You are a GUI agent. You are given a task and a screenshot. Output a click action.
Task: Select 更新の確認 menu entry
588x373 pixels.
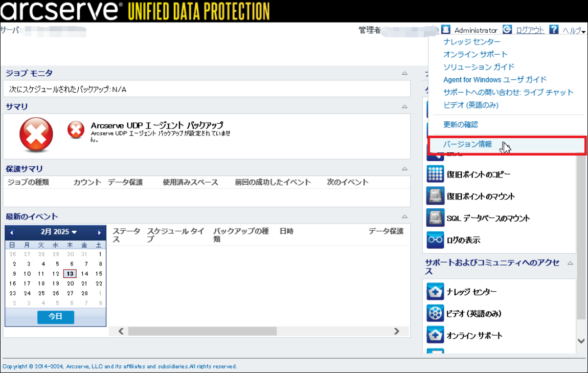click(x=461, y=124)
